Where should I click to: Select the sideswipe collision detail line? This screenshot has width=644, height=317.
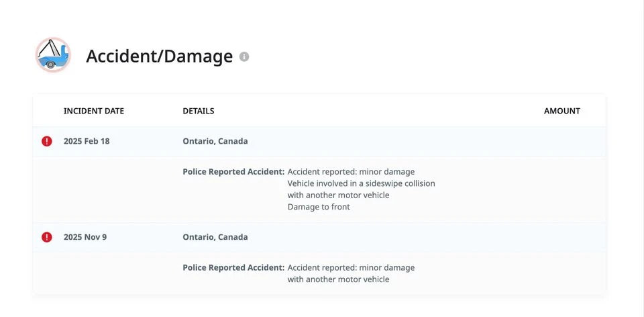click(361, 183)
